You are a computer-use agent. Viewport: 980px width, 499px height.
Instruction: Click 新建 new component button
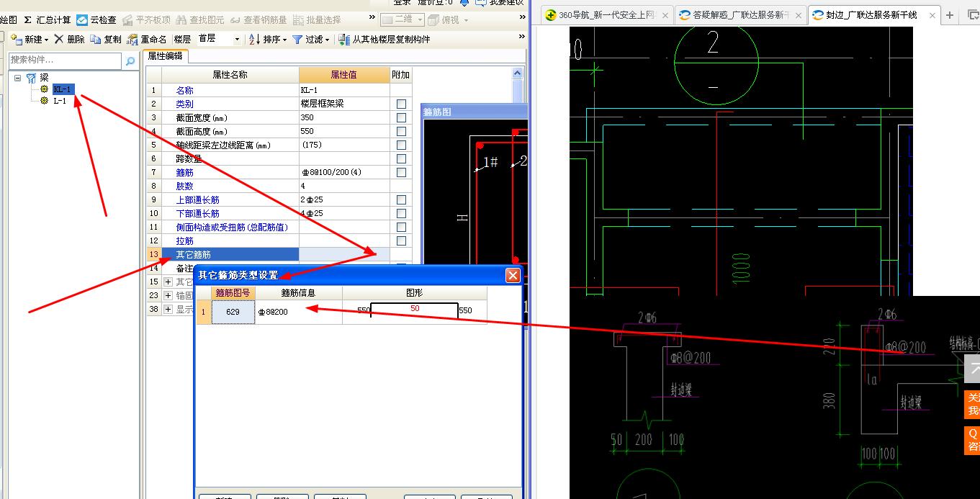[x=27, y=40]
